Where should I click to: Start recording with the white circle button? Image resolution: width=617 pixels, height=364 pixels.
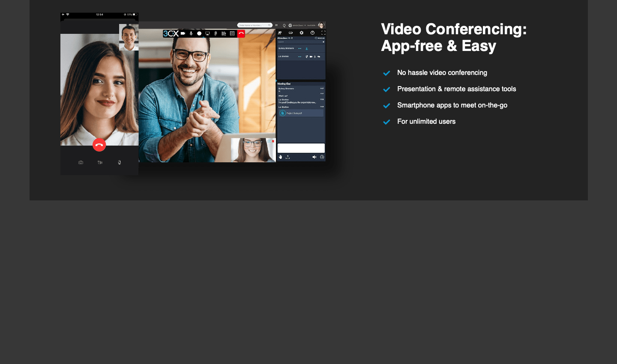199,33
